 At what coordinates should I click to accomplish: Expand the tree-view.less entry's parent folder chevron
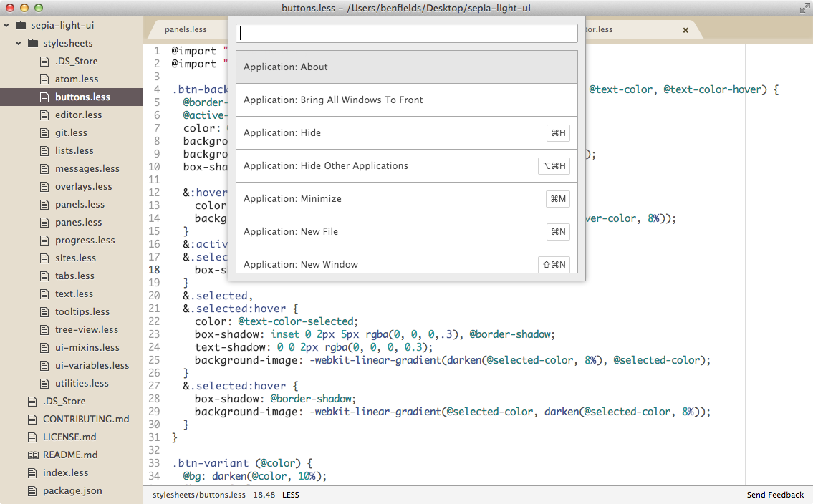point(17,43)
